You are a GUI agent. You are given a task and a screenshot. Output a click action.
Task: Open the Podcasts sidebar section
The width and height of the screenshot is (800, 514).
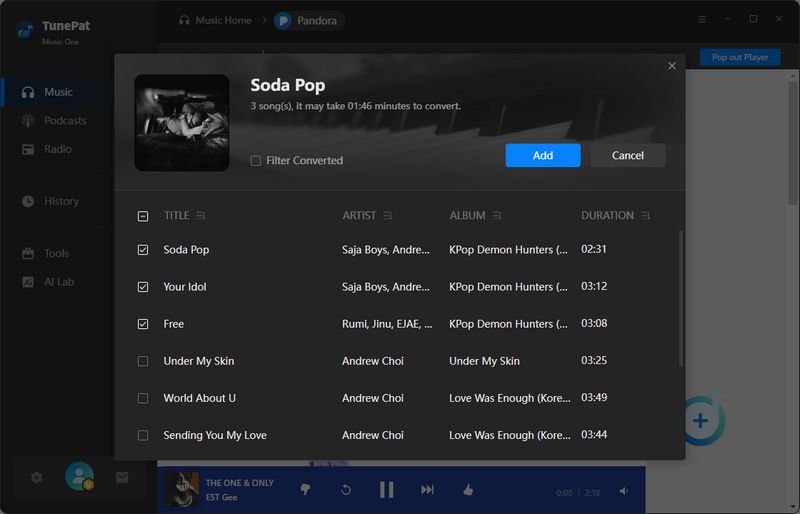pos(65,121)
